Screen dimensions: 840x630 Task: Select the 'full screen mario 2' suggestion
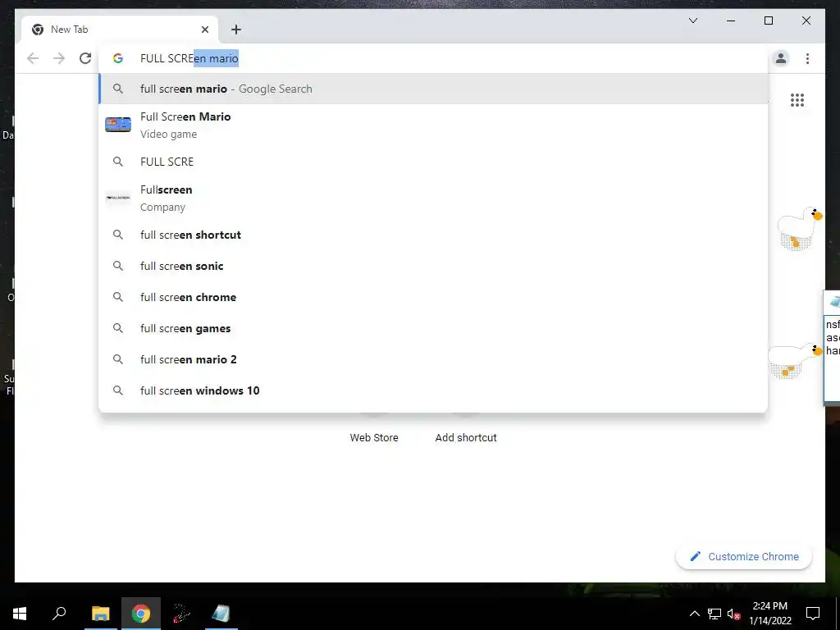(x=433, y=359)
